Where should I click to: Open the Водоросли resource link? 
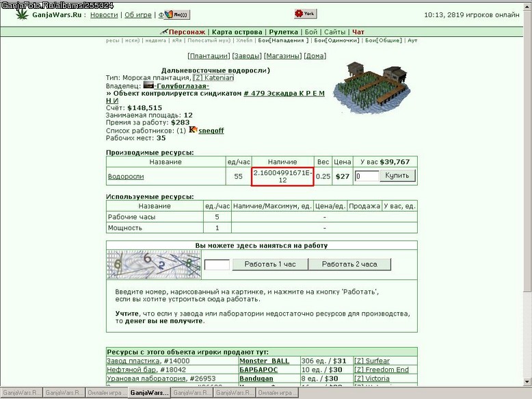click(126, 176)
